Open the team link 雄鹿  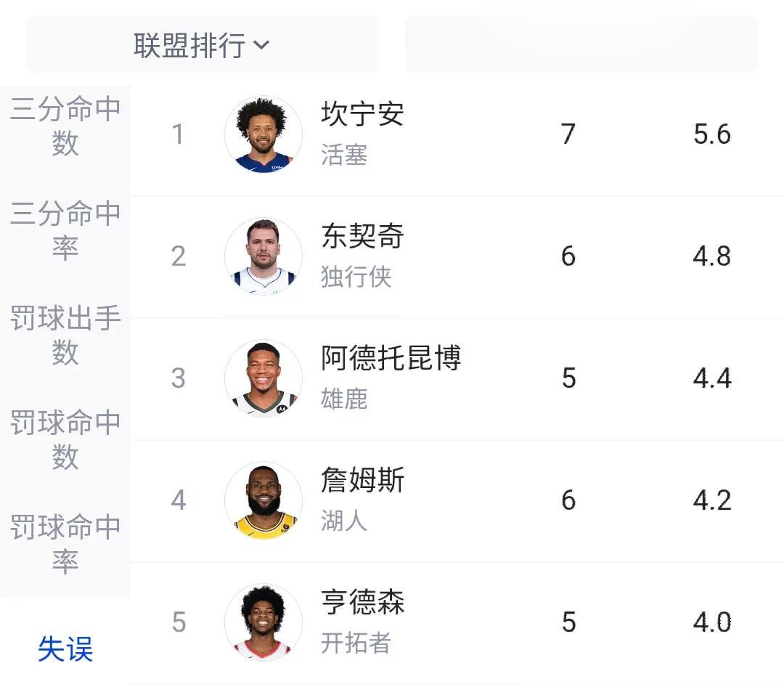click(x=344, y=399)
